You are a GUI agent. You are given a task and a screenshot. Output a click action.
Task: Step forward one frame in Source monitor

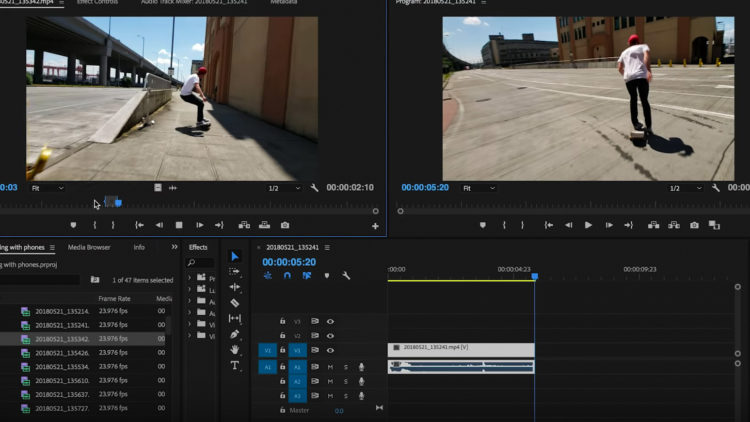[199, 225]
